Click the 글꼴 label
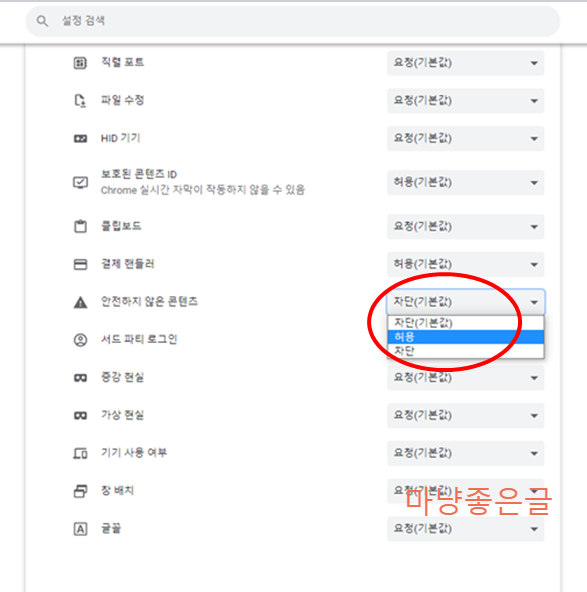The width and height of the screenshot is (587, 592). pyautogui.click(x=111, y=528)
